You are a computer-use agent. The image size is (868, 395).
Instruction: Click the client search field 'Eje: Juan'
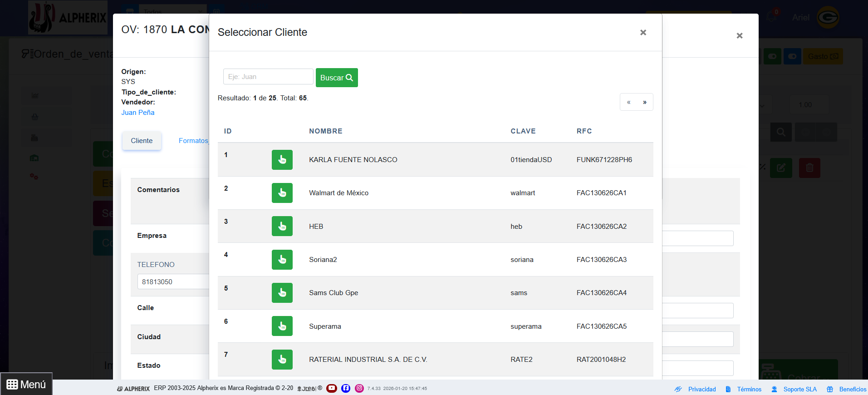tap(268, 77)
